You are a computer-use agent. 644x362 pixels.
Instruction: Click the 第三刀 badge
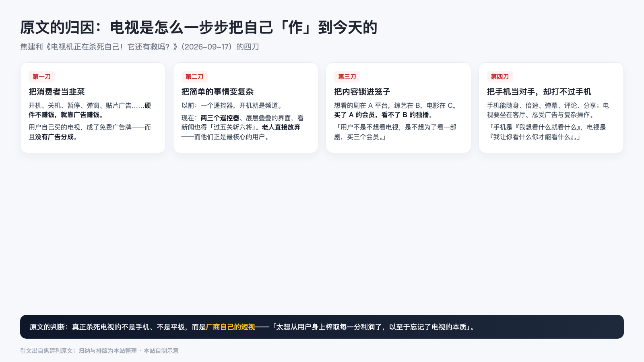pyautogui.click(x=347, y=76)
